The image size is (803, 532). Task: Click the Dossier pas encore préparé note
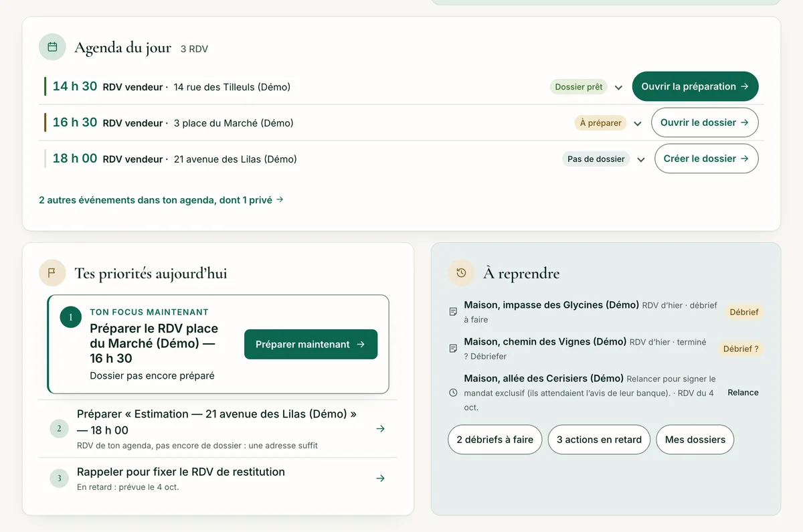(153, 376)
